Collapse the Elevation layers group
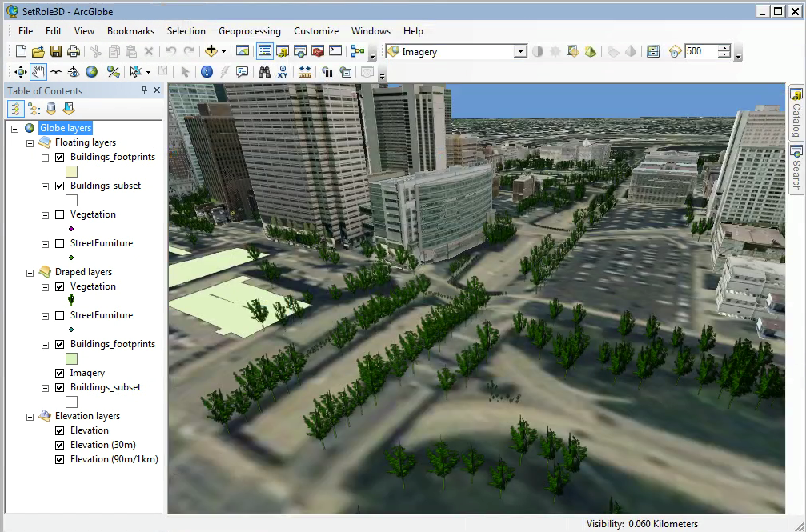 [30, 416]
